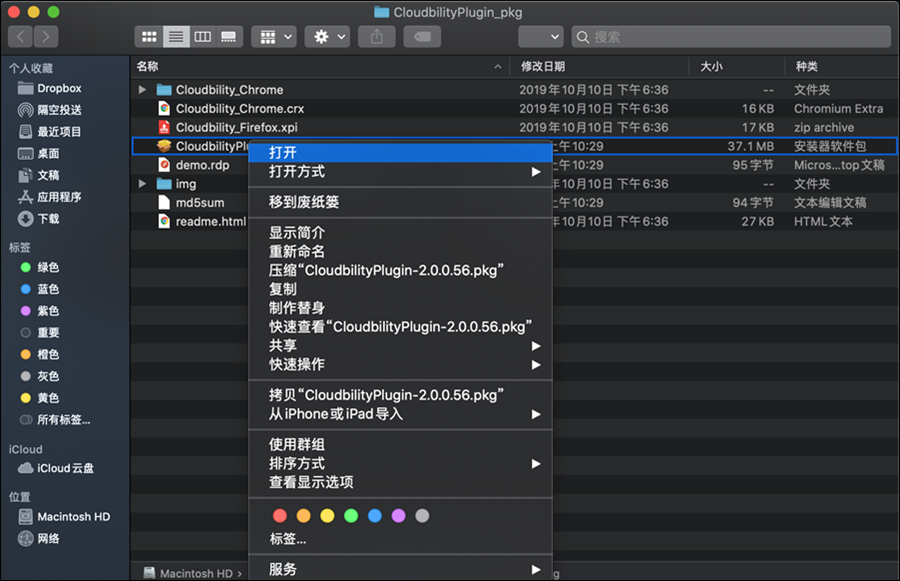Switch Finder to list view
Viewport: 900px width, 581px height.
click(x=176, y=36)
